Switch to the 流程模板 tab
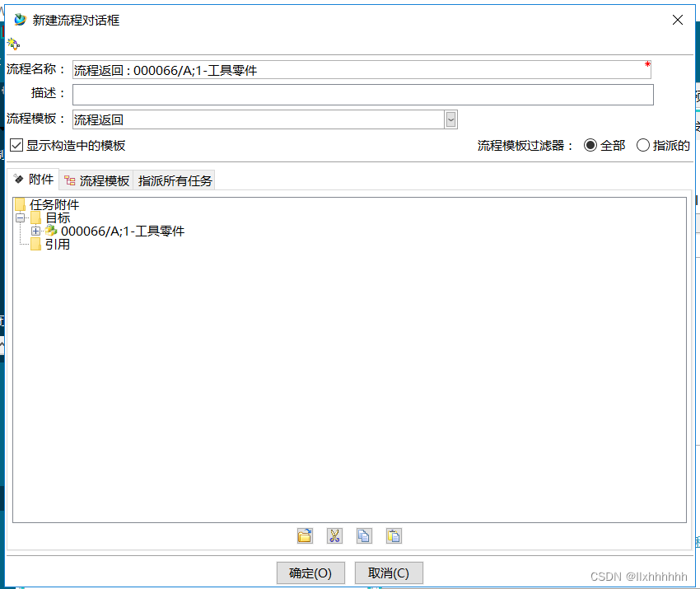Viewport: 700px width, 589px height. tap(96, 180)
